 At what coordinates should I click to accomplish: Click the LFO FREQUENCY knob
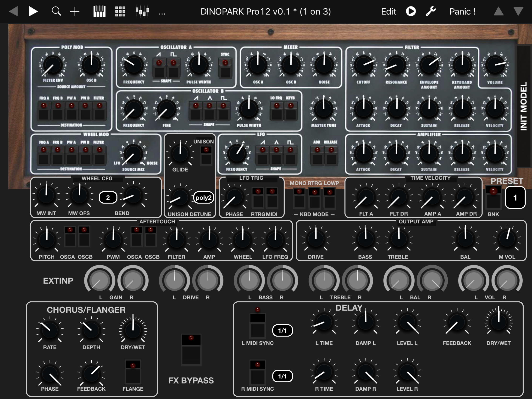[x=237, y=153]
